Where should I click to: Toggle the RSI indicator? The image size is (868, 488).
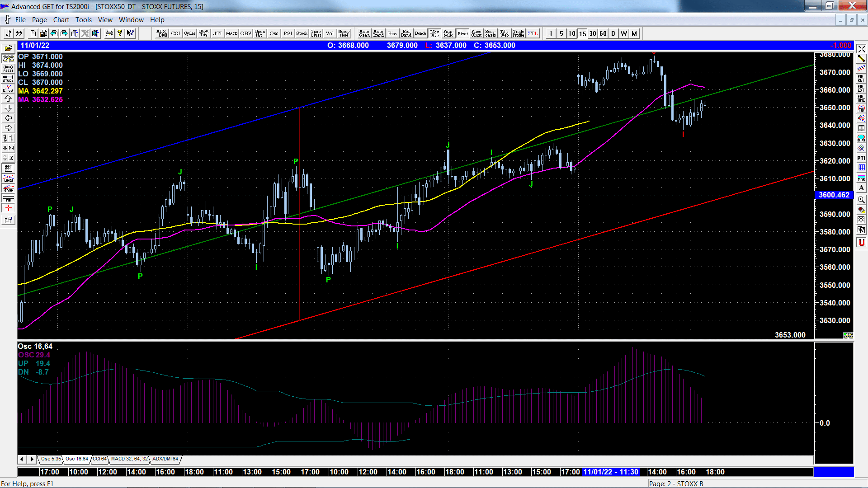(288, 33)
